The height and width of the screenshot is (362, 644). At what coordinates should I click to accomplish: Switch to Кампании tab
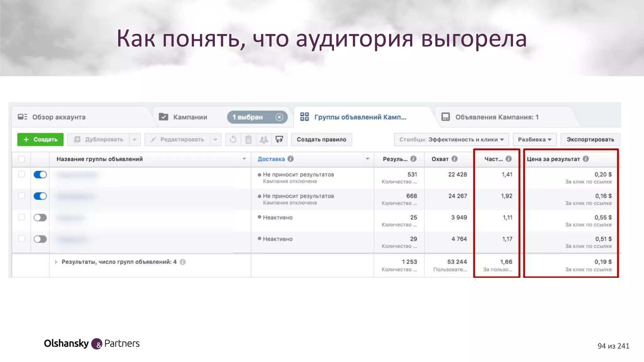tap(190, 117)
